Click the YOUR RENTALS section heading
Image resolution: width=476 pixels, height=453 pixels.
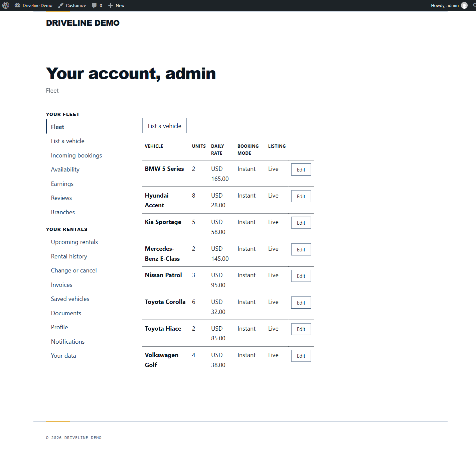pyautogui.click(x=67, y=229)
